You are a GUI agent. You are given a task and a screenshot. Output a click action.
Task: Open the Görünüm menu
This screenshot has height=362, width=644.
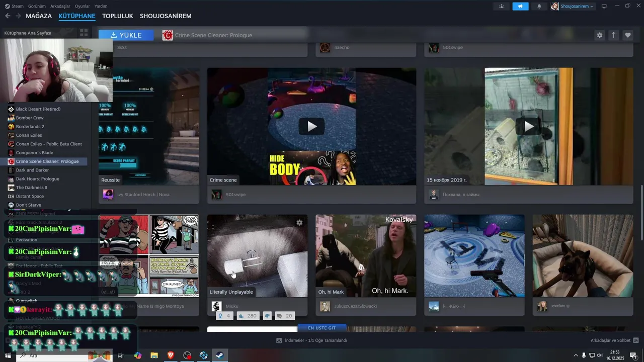point(37,7)
